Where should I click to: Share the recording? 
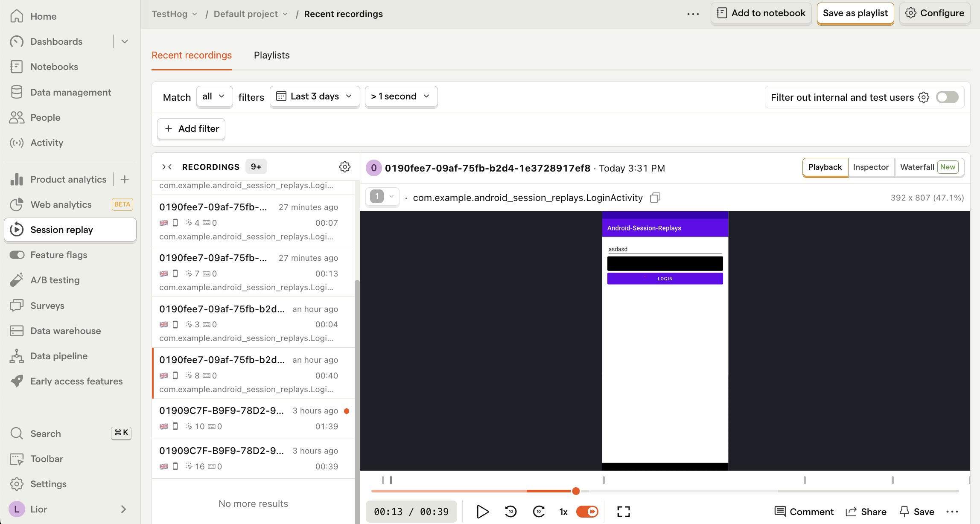click(x=866, y=512)
